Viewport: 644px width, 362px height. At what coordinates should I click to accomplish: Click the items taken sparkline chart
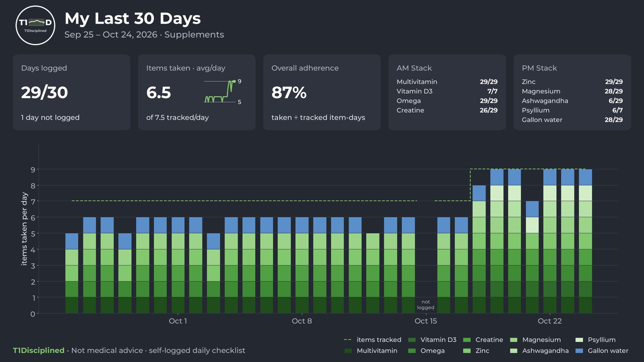pyautogui.click(x=220, y=92)
